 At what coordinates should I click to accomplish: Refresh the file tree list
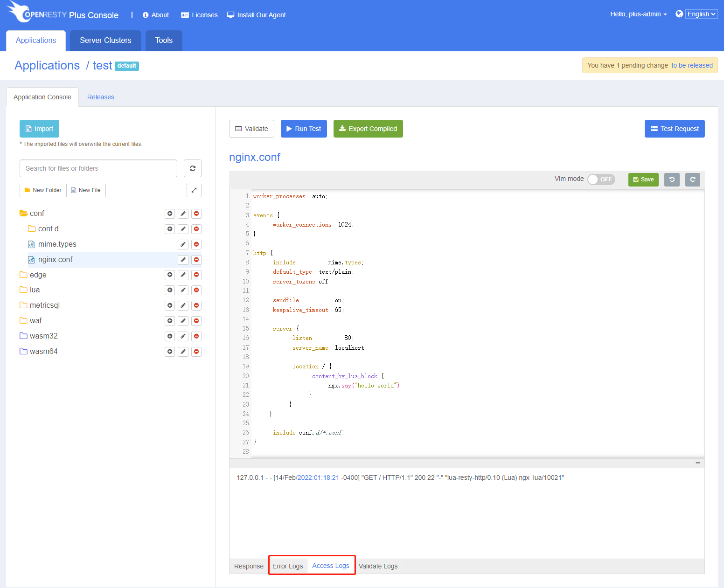[x=193, y=168]
